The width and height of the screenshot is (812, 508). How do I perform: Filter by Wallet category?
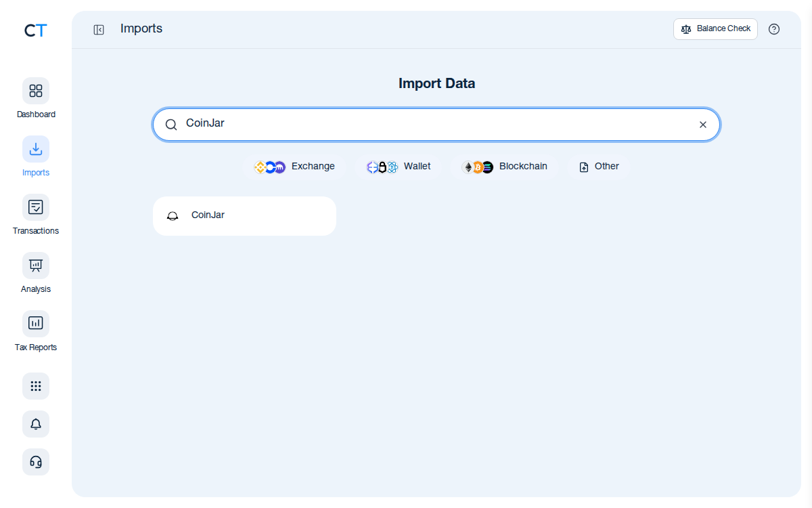click(x=399, y=167)
